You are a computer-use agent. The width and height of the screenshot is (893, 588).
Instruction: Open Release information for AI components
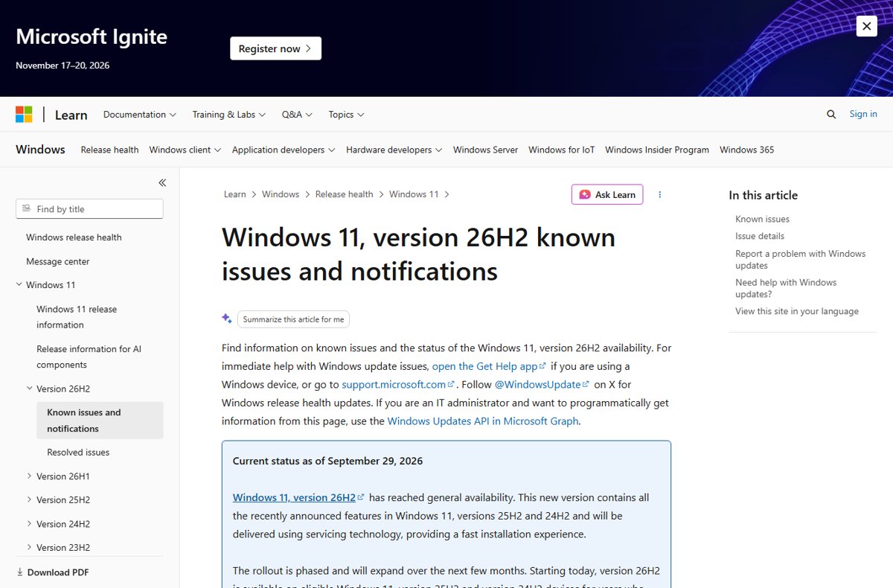coord(89,357)
